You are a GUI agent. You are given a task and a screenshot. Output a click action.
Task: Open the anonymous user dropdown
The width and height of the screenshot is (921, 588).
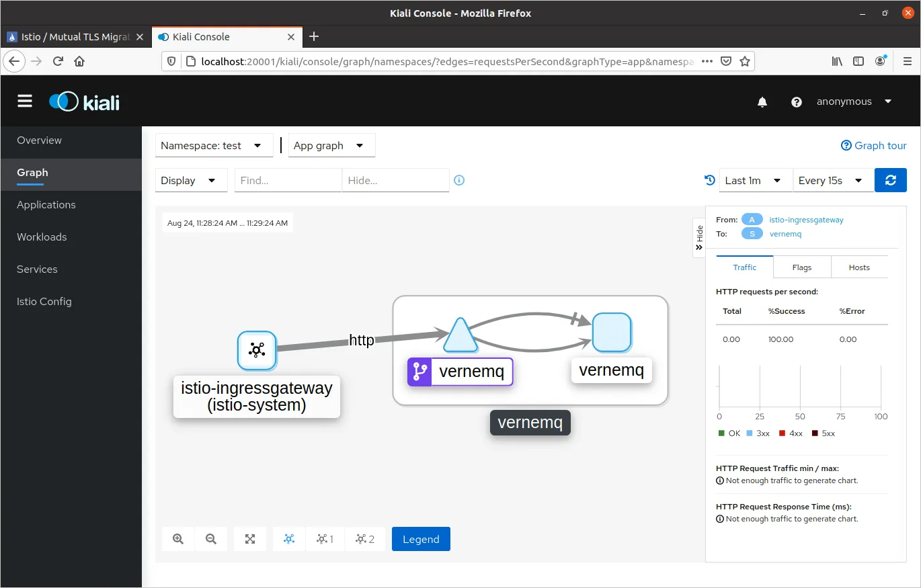point(854,101)
